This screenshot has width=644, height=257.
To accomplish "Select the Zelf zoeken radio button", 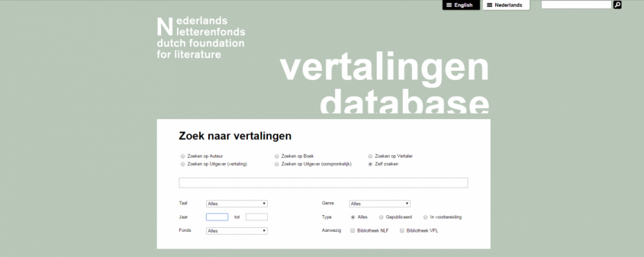I will pyautogui.click(x=370, y=164).
